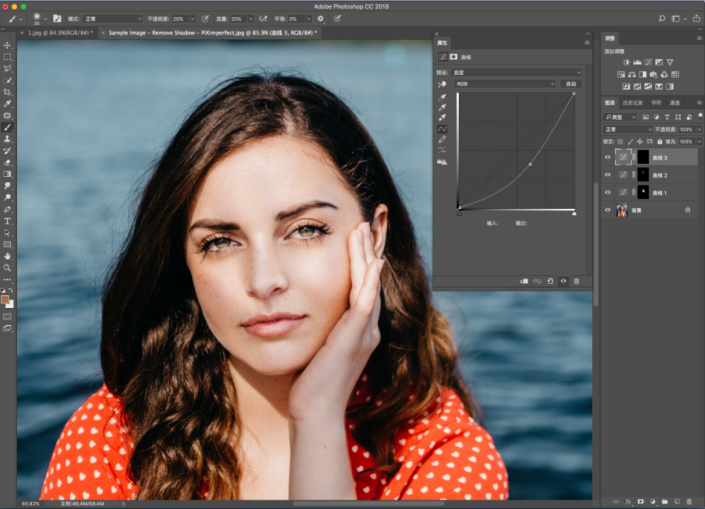705x509 pixels.
Task: Hide the 曲线 3 layer
Action: tap(608, 157)
